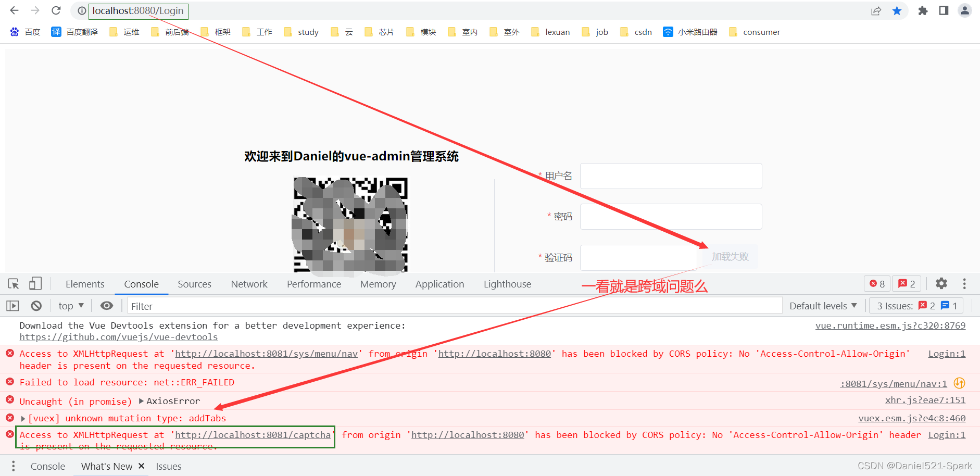
Task: Click the 用户名 input field
Action: [671, 176]
